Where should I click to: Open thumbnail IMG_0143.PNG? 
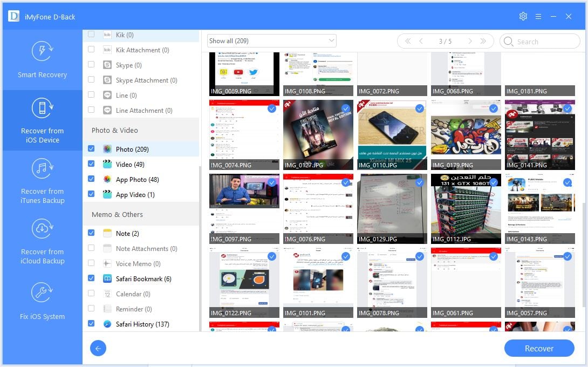coord(539,209)
